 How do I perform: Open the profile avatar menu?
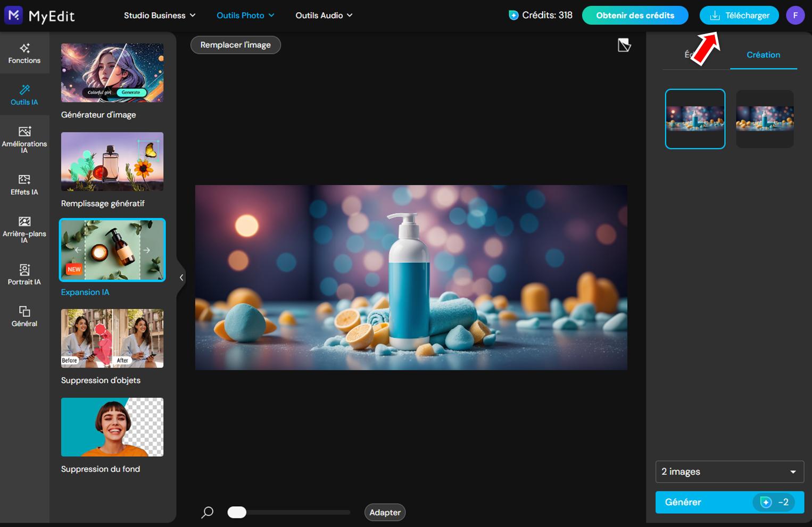(x=795, y=15)
